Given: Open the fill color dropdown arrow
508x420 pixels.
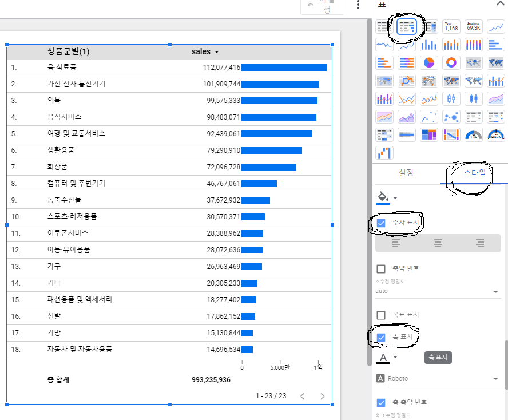Looking at the screenshot, I should coord(395,197).
